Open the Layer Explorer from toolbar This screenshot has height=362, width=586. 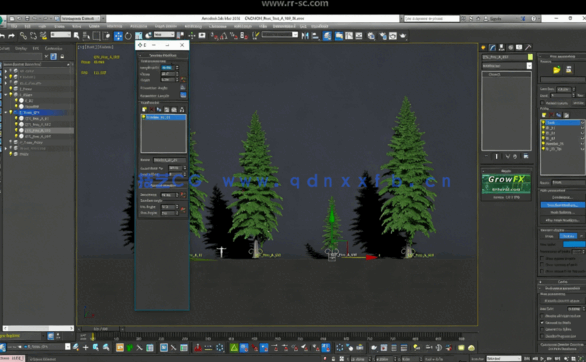[x=327, y=36]
